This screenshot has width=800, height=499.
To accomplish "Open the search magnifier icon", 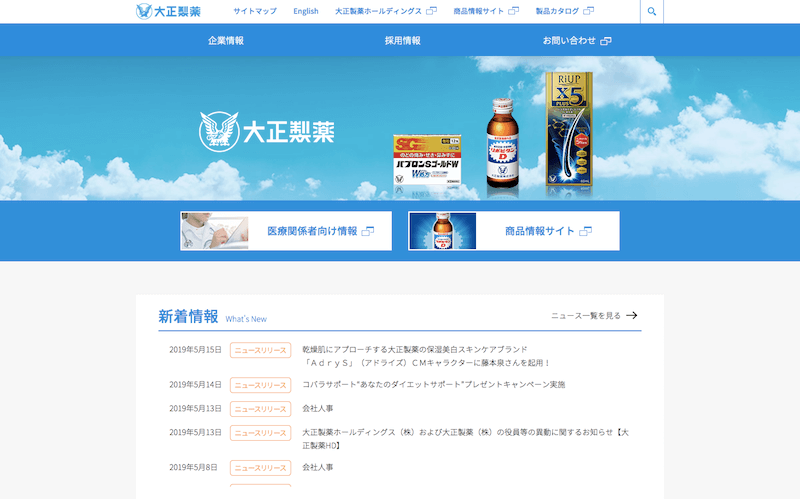I will click(x=652, y=11).
